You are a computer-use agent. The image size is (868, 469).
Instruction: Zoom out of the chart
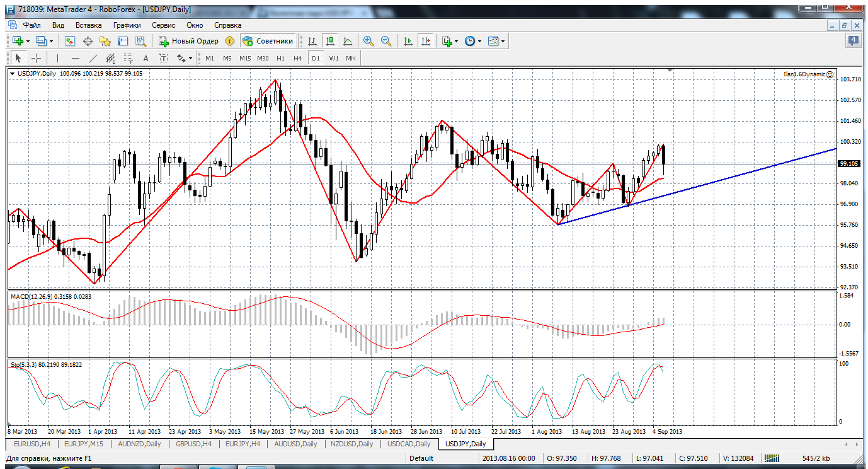click(x=385, y=41)
